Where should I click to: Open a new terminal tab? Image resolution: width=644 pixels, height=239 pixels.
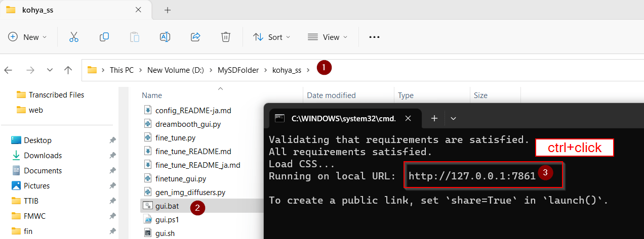click(x=434, y=118)
